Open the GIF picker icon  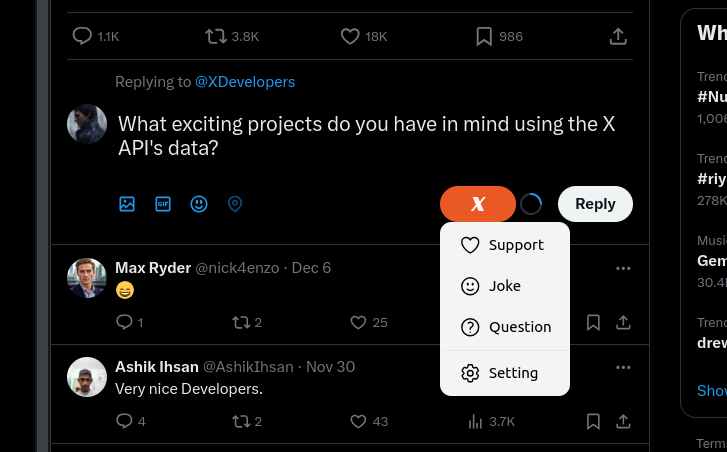tap(163, 204)
